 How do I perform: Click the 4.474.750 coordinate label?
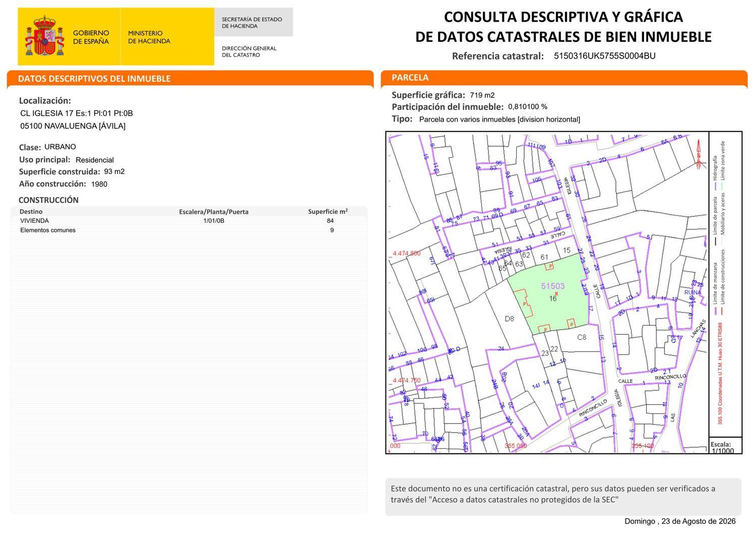tap(406, 380)
